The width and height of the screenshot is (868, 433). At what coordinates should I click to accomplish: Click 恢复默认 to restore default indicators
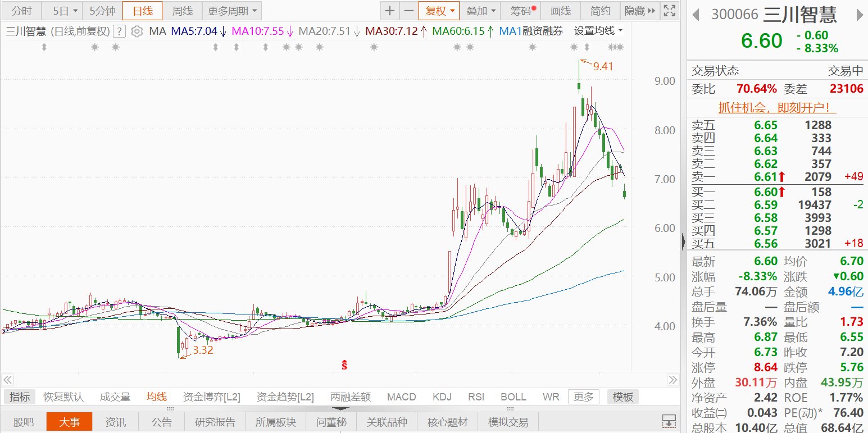click(63, 396)
